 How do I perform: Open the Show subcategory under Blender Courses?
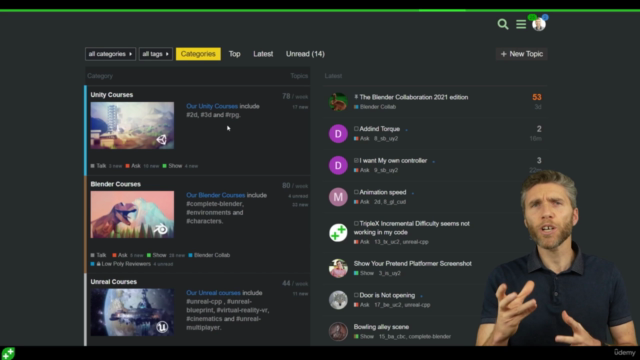pyautogui.click(x=157, y=255)
